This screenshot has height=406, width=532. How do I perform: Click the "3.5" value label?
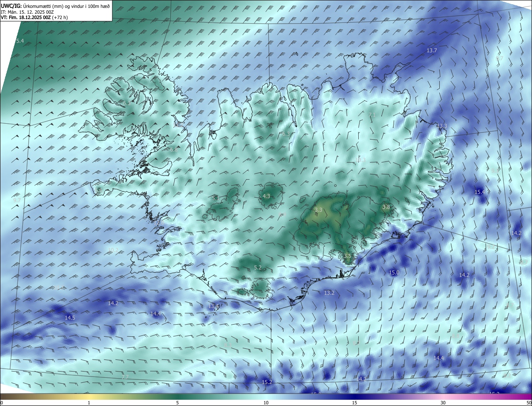coord(347,255)
